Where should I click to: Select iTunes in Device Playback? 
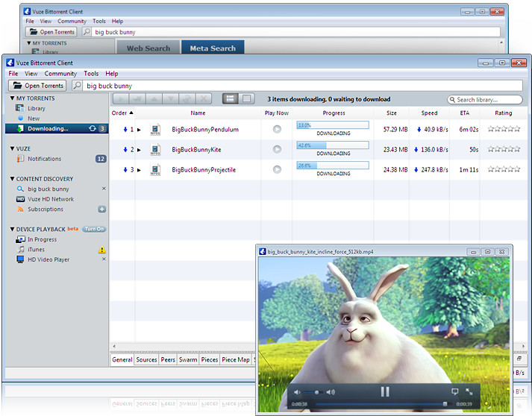coord(36,250)
